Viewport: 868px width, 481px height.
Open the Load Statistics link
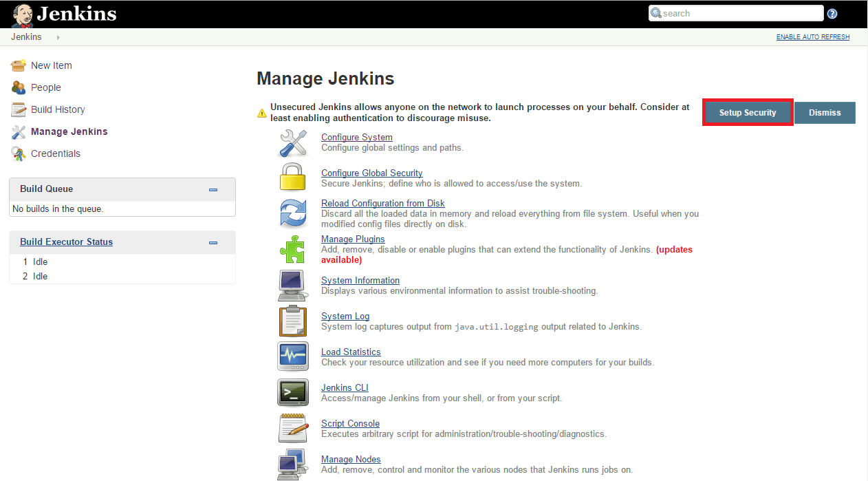(351, 352)
